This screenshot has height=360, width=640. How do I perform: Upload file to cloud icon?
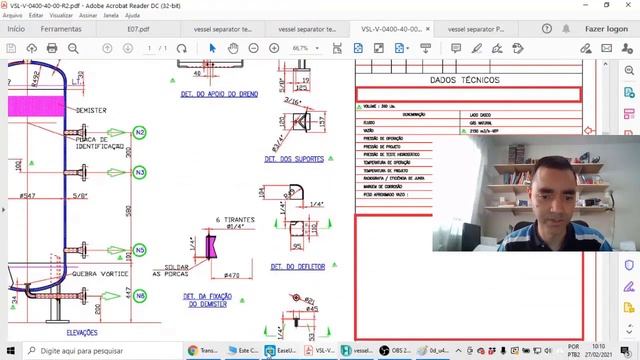coord(31,48)
